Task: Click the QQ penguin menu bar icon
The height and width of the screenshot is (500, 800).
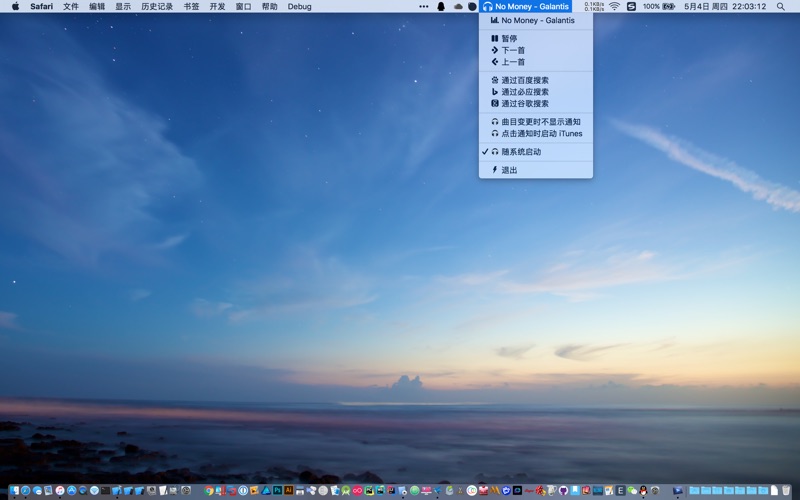Action: click(x=441, y=6)
